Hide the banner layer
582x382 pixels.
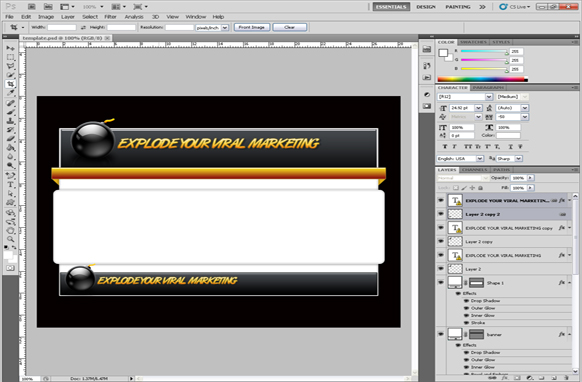pyautogui.click(x=441, y=334)
